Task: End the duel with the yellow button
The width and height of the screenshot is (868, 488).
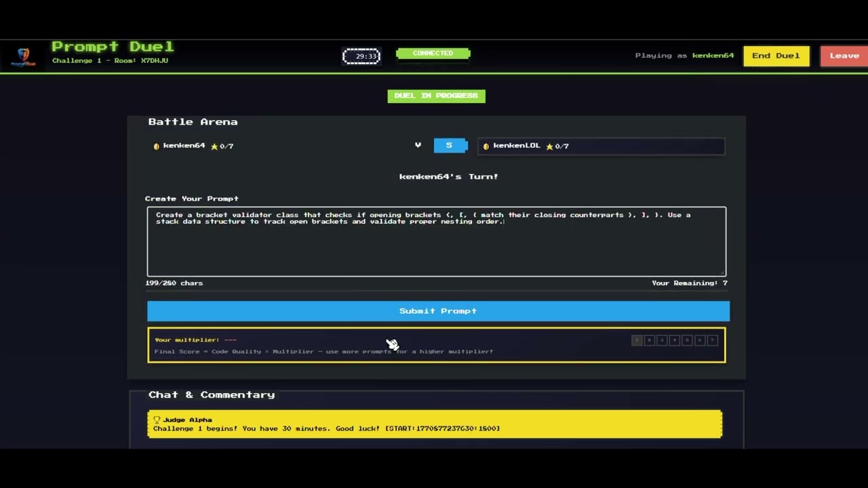Action: 776,56
